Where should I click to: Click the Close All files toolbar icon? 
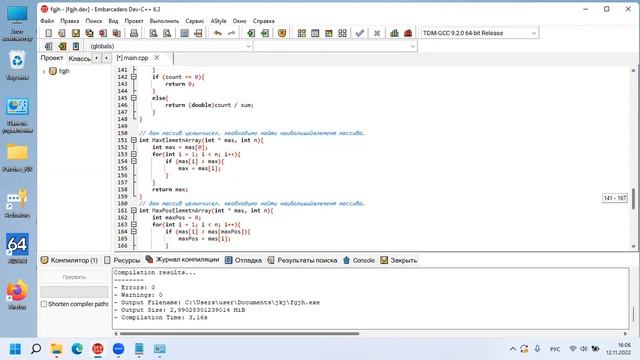116,33
